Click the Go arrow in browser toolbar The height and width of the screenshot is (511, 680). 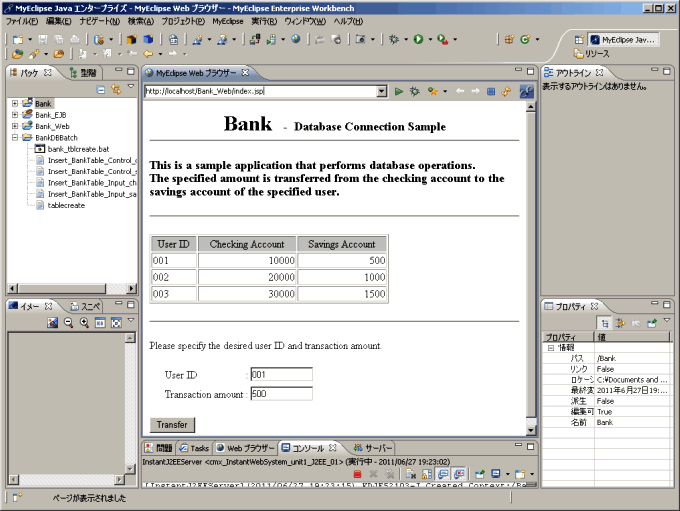(x=399, y=91)
